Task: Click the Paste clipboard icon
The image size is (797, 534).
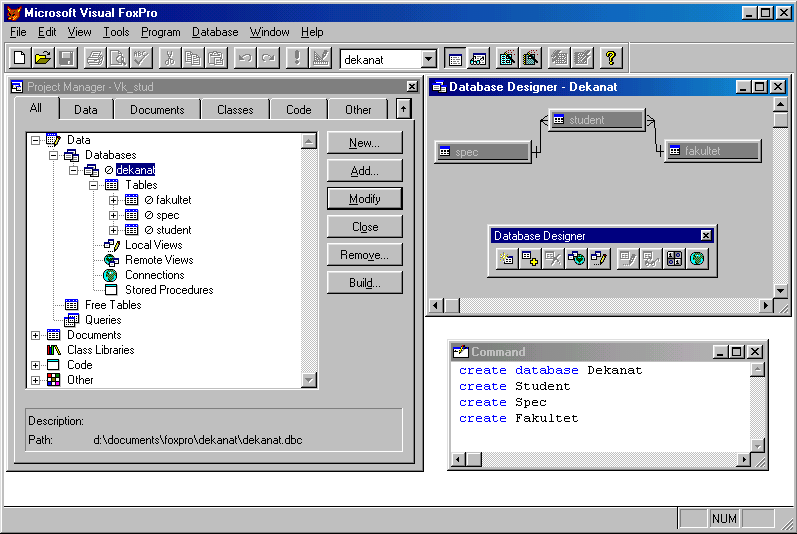Action: pos(217,58)
